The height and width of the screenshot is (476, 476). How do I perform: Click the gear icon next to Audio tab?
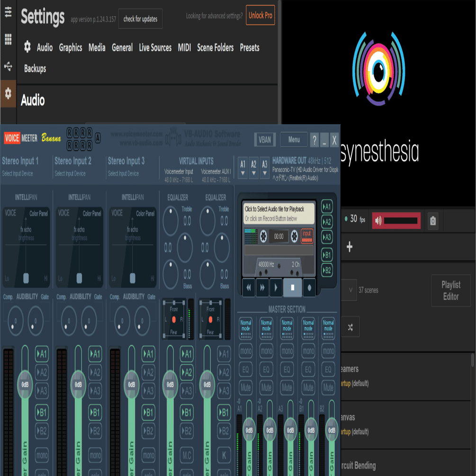[x=27, y=47]
